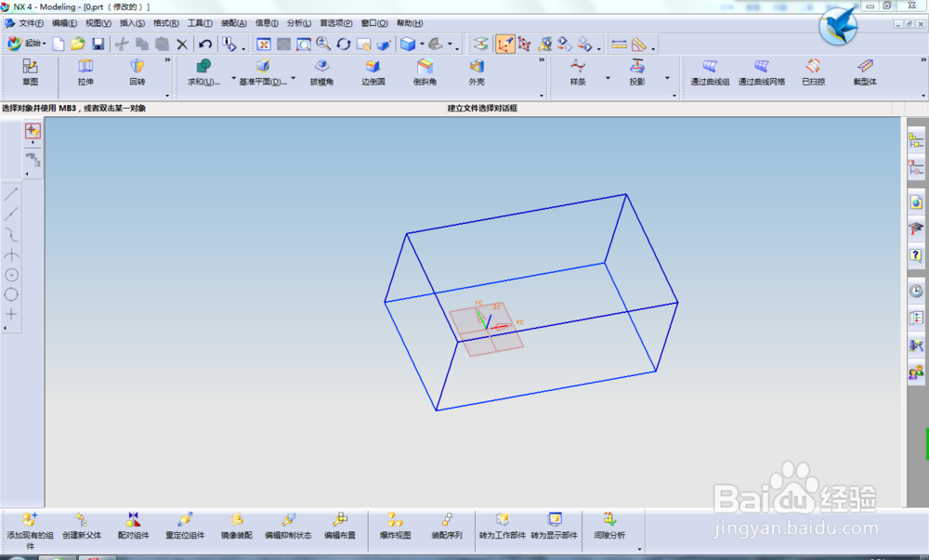Open the 编辑(E) menu
The width and height of the screenshot is (929, 560).
[x=64, y=23]
